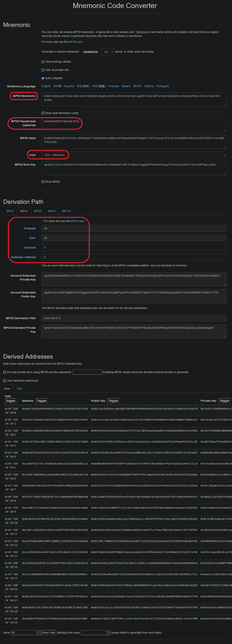This screenshot has width=232, height=644.
Task: Open the BIP39 spec link
Action: pos(76,42)
